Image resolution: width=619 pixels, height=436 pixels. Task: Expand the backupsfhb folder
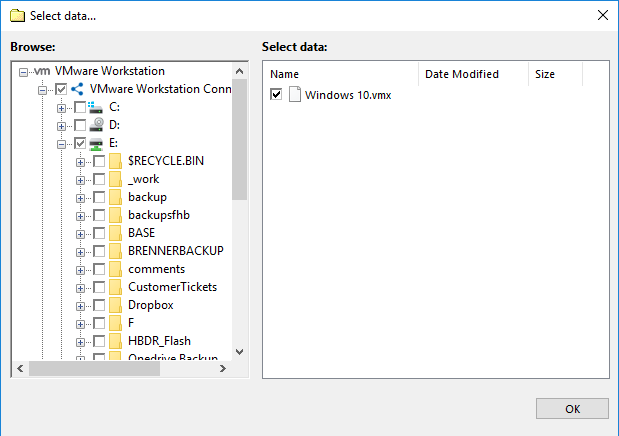80,216
